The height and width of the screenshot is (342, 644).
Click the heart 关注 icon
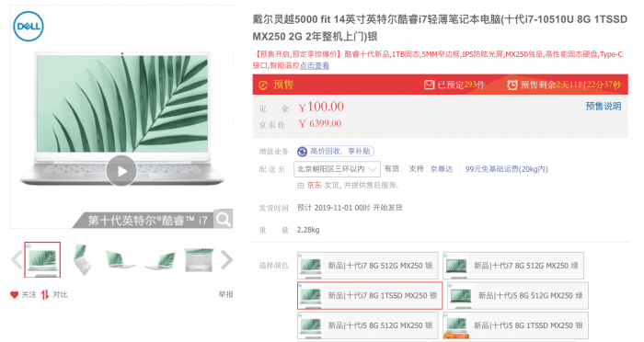(15, 294)
